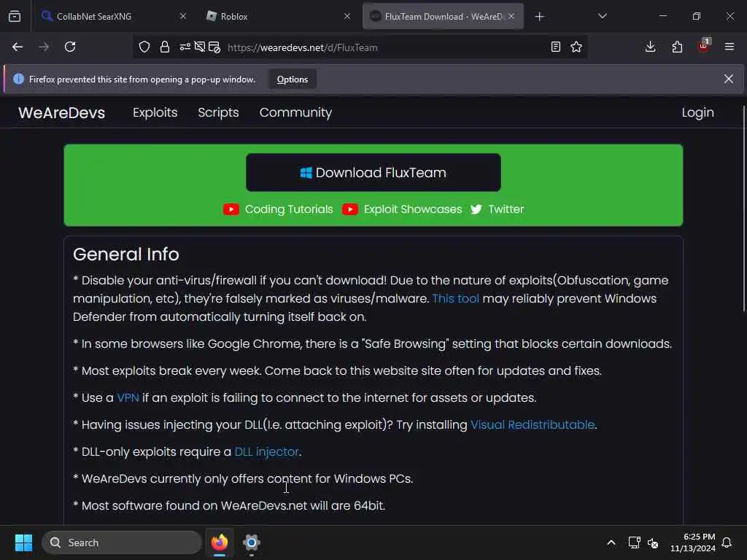Open the Coding Tutorials link
The width and height of the screenshot is (747, 560).
tap(289, 209)
